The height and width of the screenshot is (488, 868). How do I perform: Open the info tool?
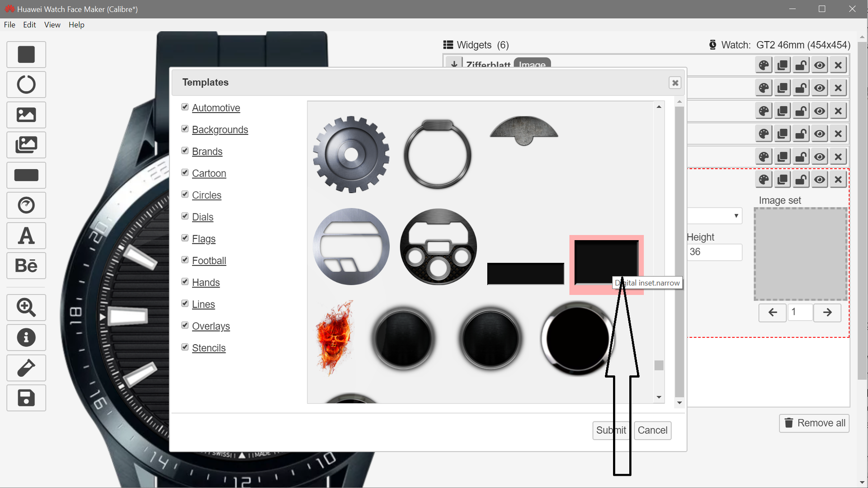click(26, 337)
